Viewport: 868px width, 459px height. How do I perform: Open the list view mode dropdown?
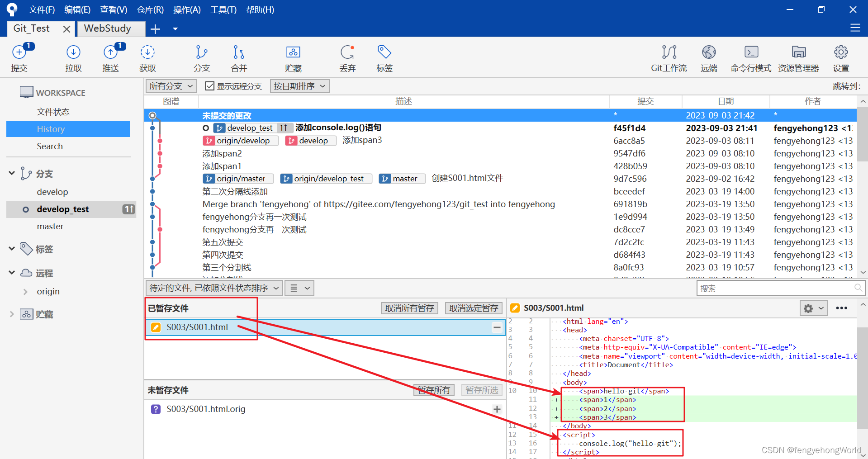click(299, 288)
